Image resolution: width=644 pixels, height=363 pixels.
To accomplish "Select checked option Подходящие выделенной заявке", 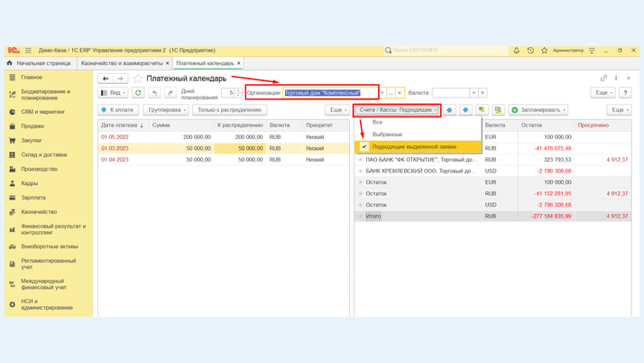I will coord(414,146).
